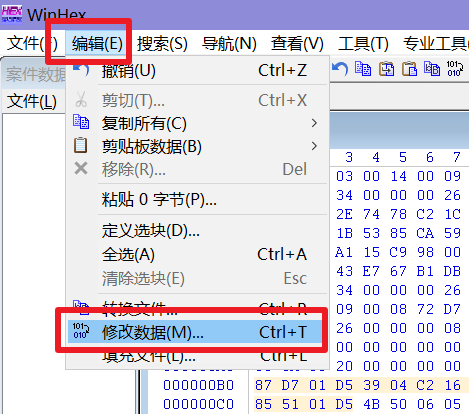Click offset label 000000C0

(198, 404)
